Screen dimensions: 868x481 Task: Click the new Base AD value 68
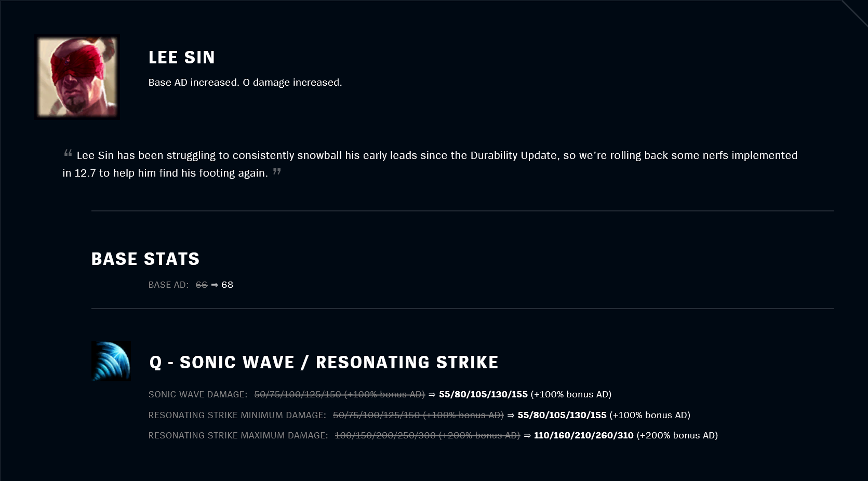(227, 285)
